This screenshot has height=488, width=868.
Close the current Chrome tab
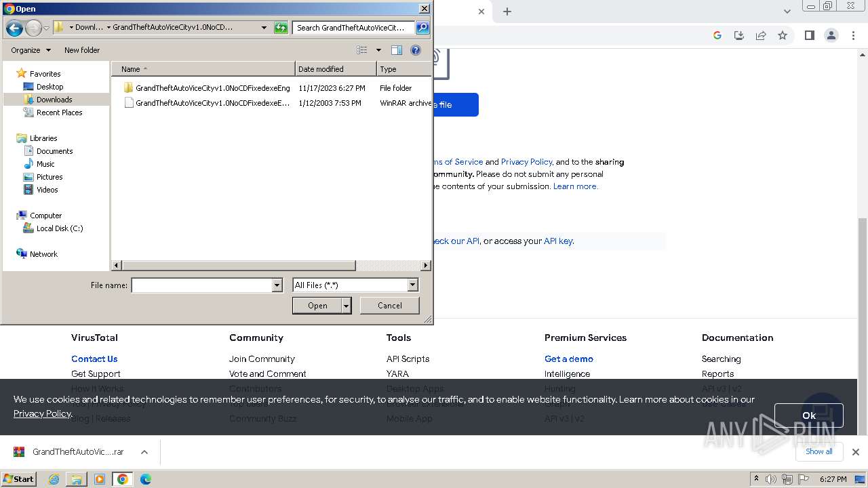click(481, 12)
